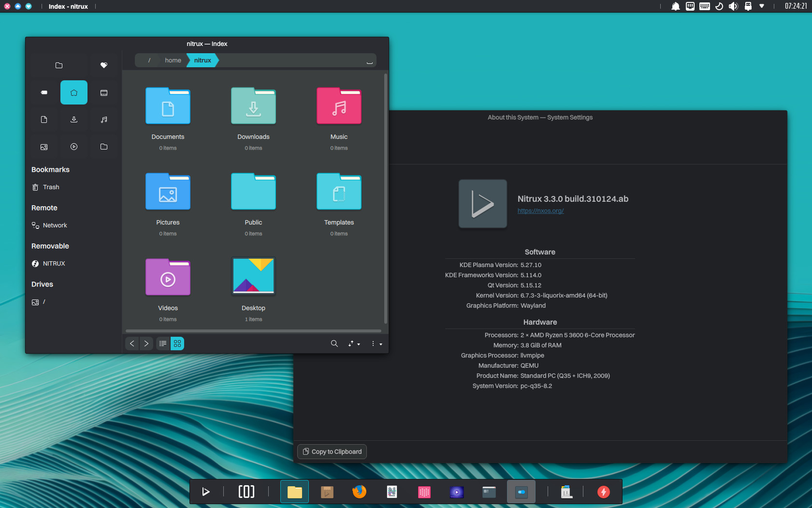Click the tags pill icon in sidebar
Screen dimensions: 812x508
pyautogui.click(x=44, y=92)
